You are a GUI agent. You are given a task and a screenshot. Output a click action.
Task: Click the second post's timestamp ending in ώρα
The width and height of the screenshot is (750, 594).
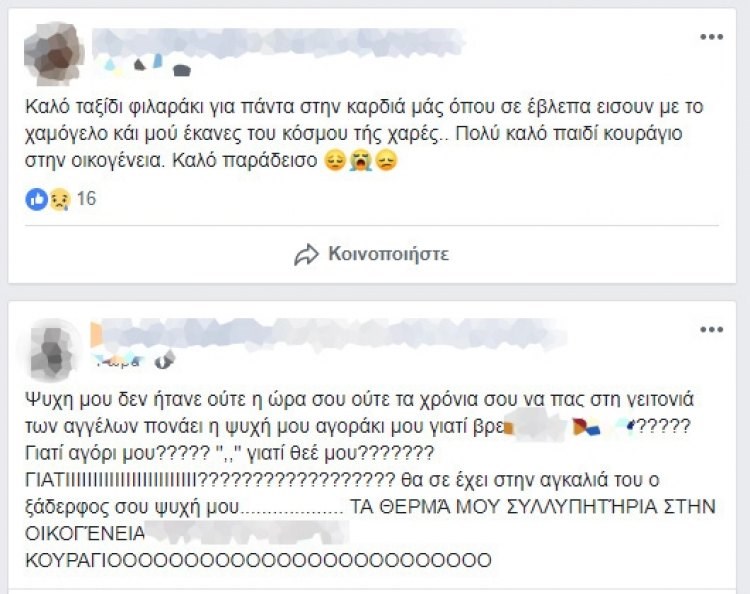(x=117, y=362)
